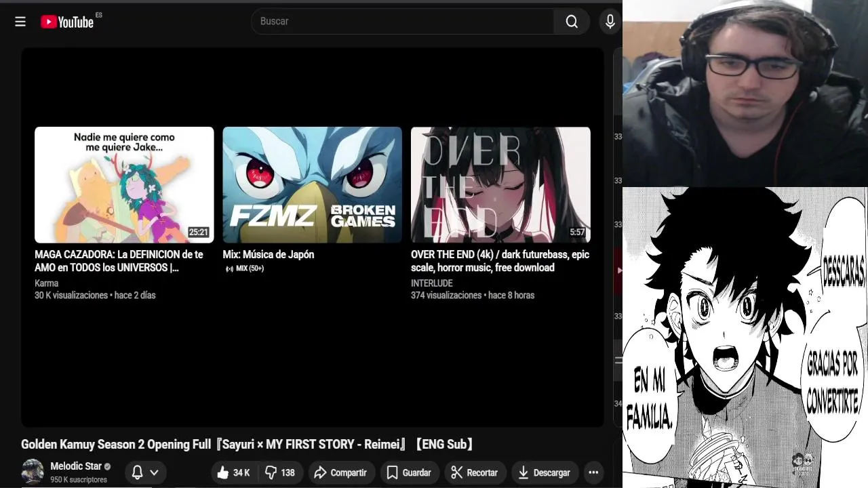Open title OVER THE END (4k) dark futurebass
Viewport: 868px width, 488px height.
[500, 261]
